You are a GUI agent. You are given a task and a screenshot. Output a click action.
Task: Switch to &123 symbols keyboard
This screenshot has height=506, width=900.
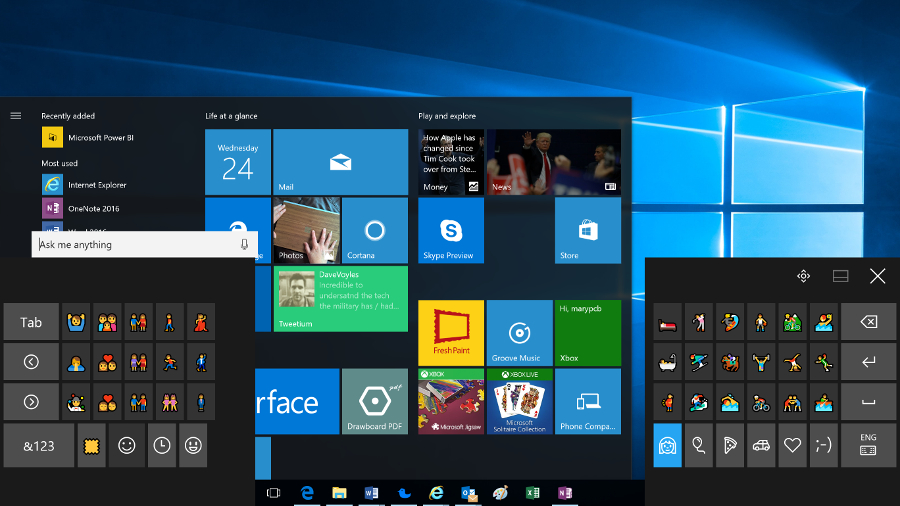point(39,445)
